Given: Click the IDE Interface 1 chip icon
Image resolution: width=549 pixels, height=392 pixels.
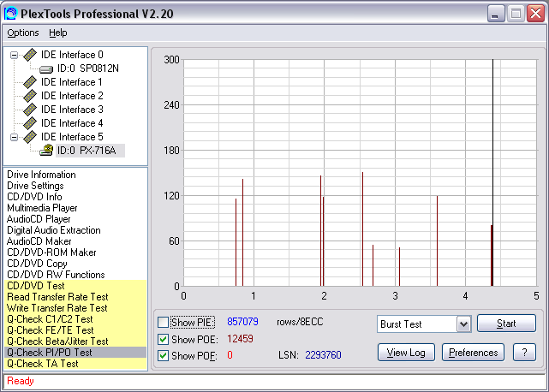Looking at the screenshot, I should pos(30,82).
